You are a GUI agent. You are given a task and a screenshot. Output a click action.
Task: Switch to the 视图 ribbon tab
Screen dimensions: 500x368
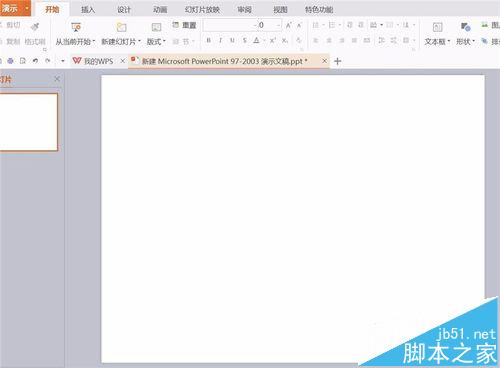280,9
